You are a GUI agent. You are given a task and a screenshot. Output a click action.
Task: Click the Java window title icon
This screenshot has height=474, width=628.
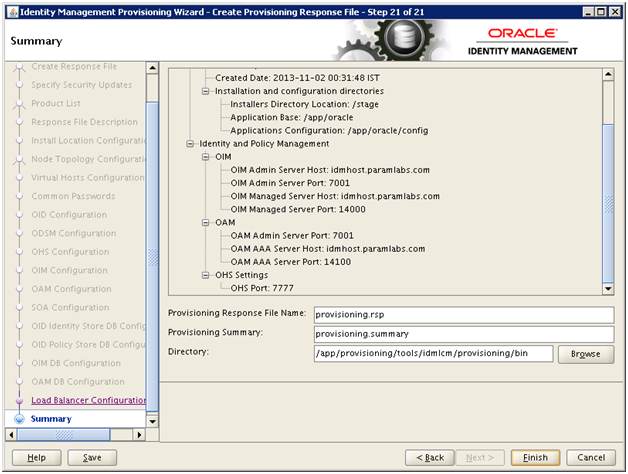pos(13,12)
